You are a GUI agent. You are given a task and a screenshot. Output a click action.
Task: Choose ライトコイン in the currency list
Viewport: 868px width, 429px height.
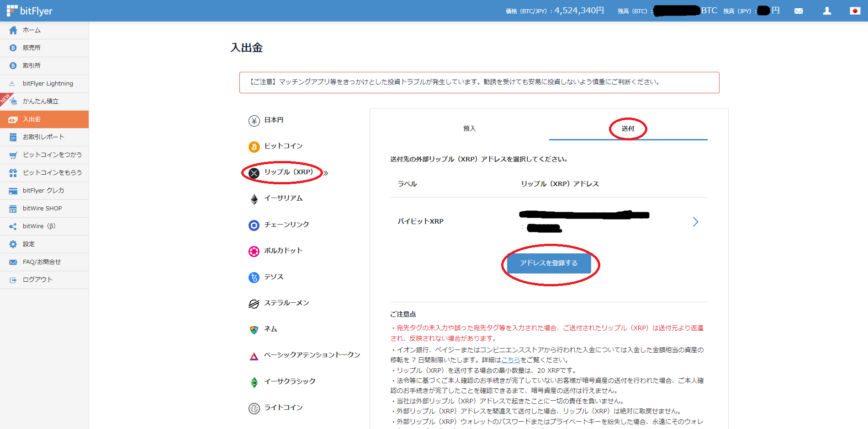[284, 408]
